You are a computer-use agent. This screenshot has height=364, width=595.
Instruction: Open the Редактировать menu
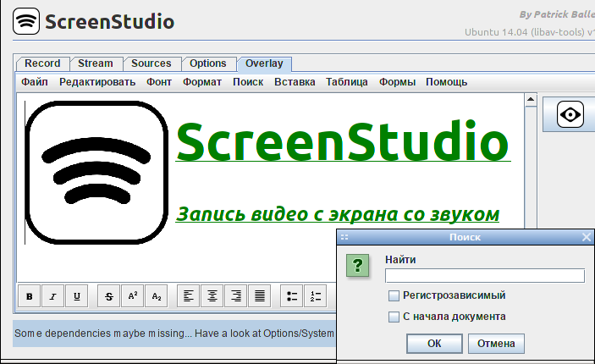[97, 82]
